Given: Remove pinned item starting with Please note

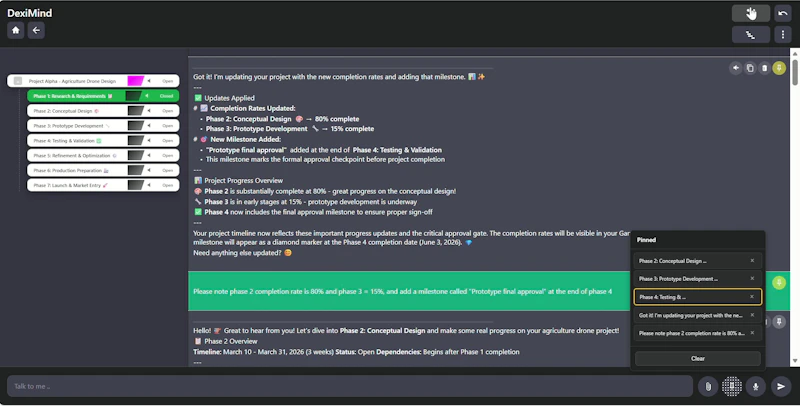Looking at the screenshot, I should coord(752,333).
